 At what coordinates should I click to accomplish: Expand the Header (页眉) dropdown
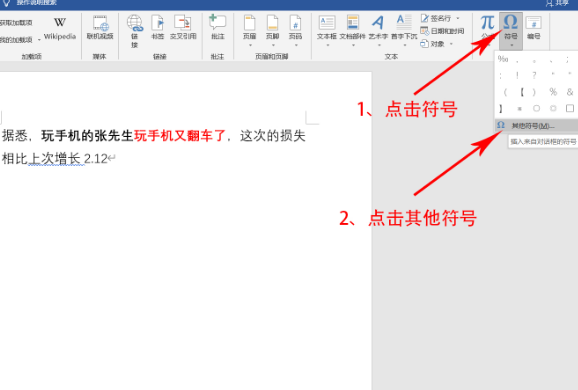tap(250, 31)
